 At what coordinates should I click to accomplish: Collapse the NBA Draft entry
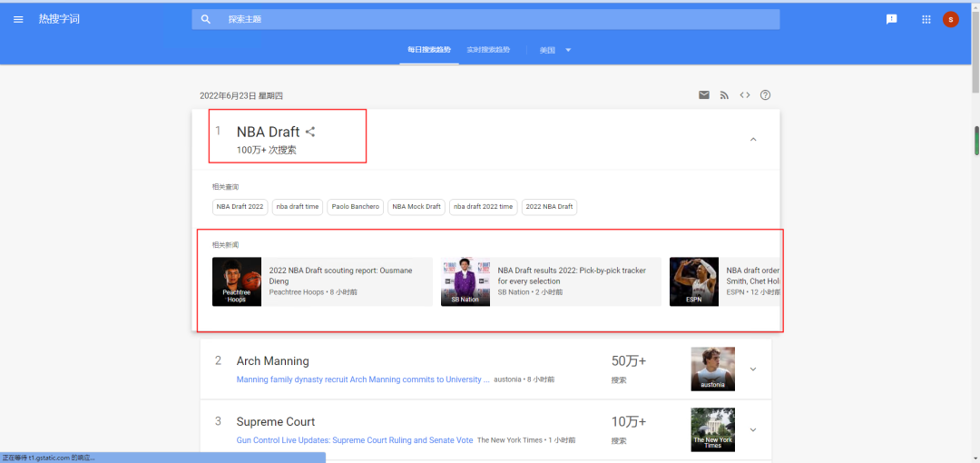[752, 139]
